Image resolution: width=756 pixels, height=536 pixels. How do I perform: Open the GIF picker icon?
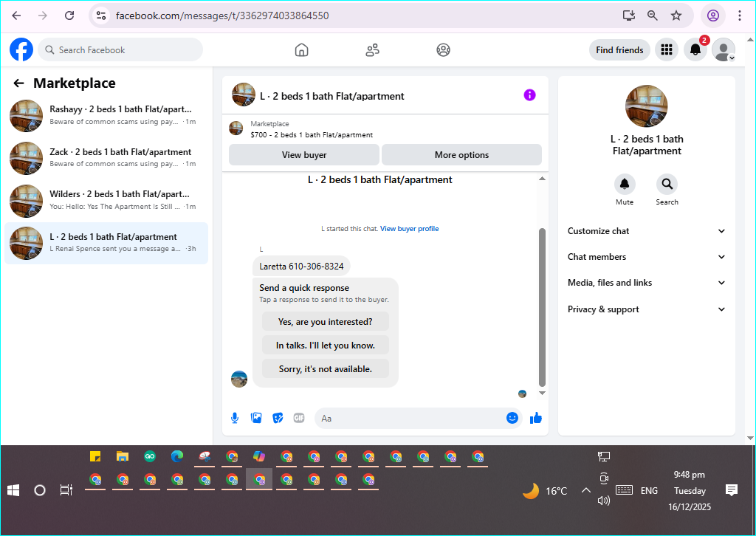coord(299,418)
